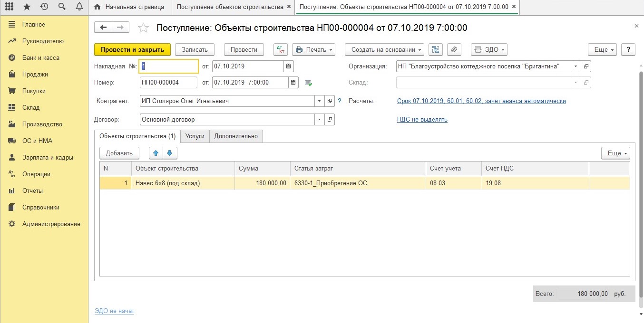Open the notifications bell icon
644x323 pixels.
79,7
